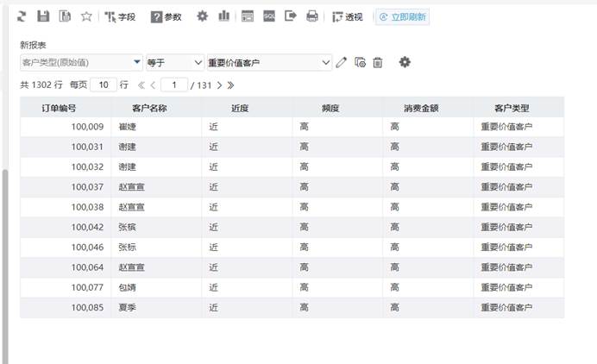The width and height of the screenshot is (597, 364).
Task: Go to the previous page arrow
Action: pos(153,85)
